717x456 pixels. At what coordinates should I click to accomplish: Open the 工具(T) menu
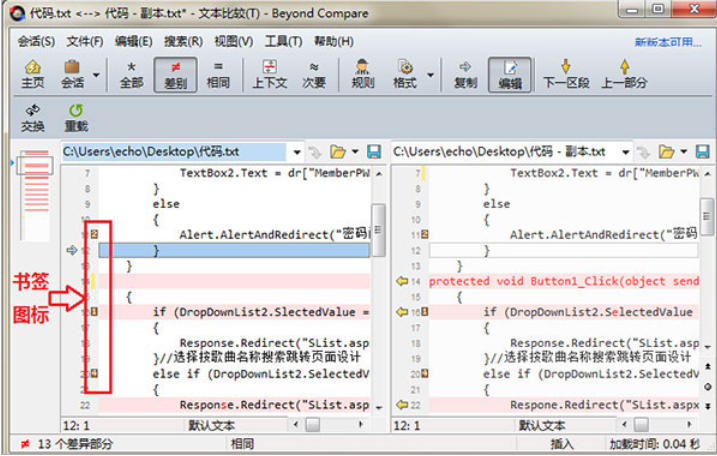click(x=283, y=41)
